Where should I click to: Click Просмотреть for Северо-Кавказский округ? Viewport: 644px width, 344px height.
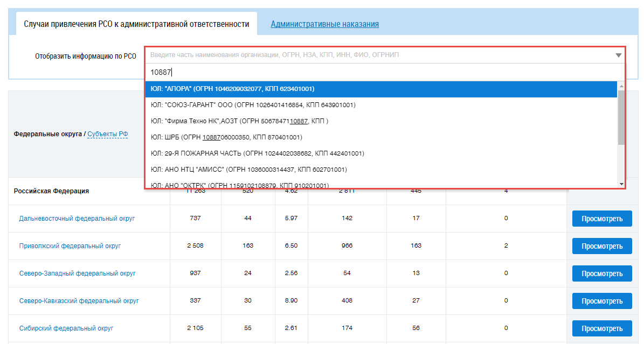601,301
